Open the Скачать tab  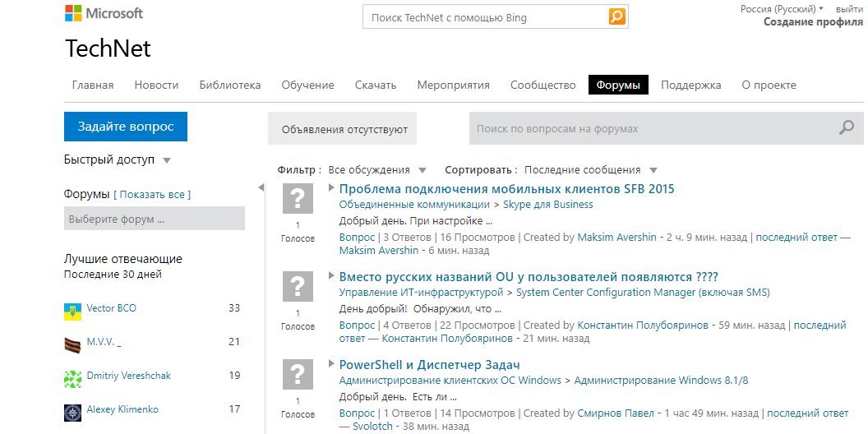pos(376,85)
